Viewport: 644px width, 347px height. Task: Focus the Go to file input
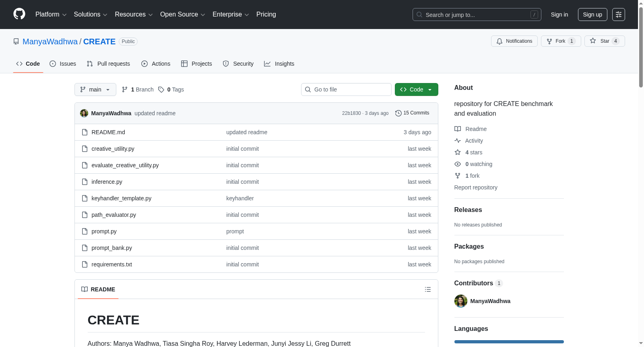point(346,89)
